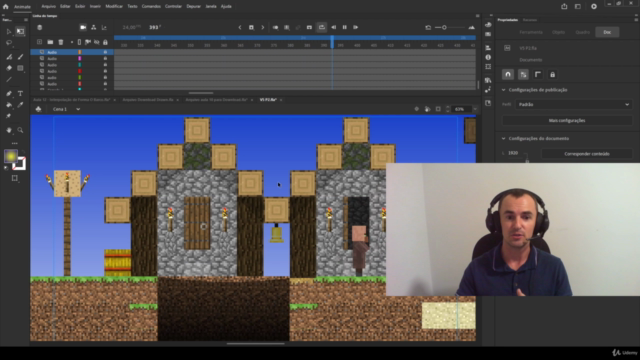Viewport: 640px width, 360px height.
Task: Click the layer parenting hierarchy icon
Action: [93, 27]
